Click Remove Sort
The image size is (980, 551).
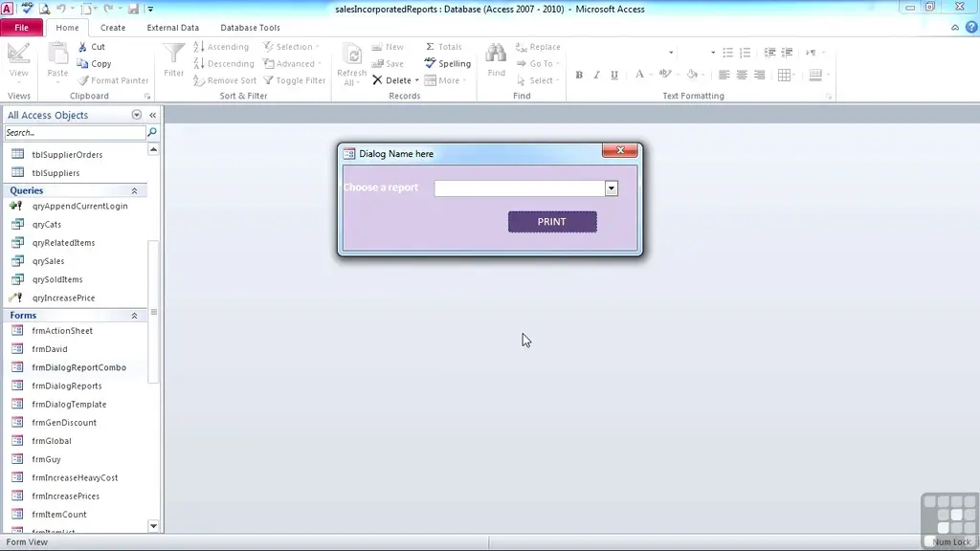click(225, 80)
